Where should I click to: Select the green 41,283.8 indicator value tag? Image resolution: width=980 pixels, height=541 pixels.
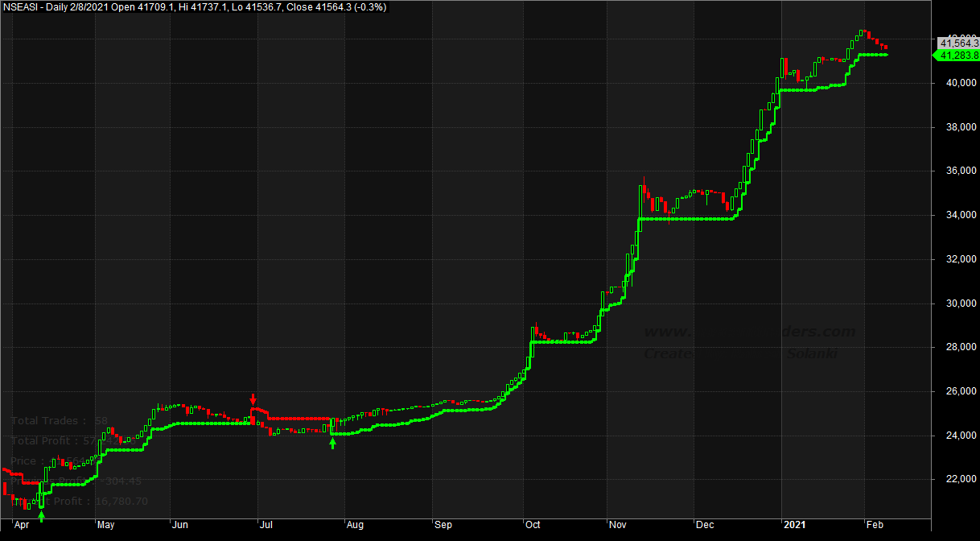click(x=954, y=55)
